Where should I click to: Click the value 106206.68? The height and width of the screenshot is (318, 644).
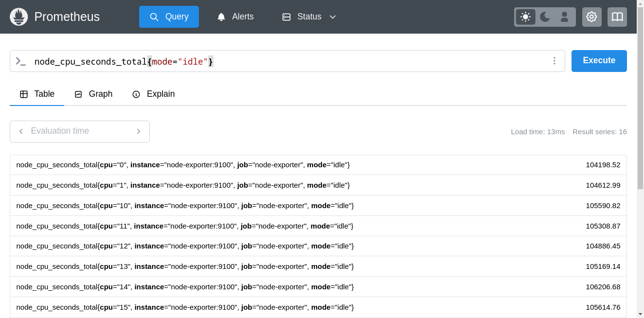pyautogui.click(x=603, y=287)
